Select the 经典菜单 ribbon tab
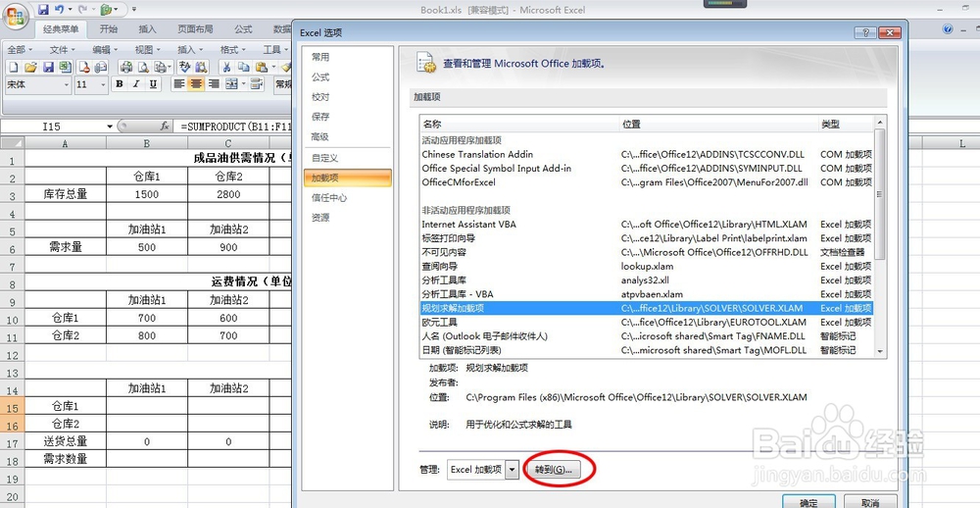Image resolution: width=980 pixels, height=508 pixels. tap(61, 28)
